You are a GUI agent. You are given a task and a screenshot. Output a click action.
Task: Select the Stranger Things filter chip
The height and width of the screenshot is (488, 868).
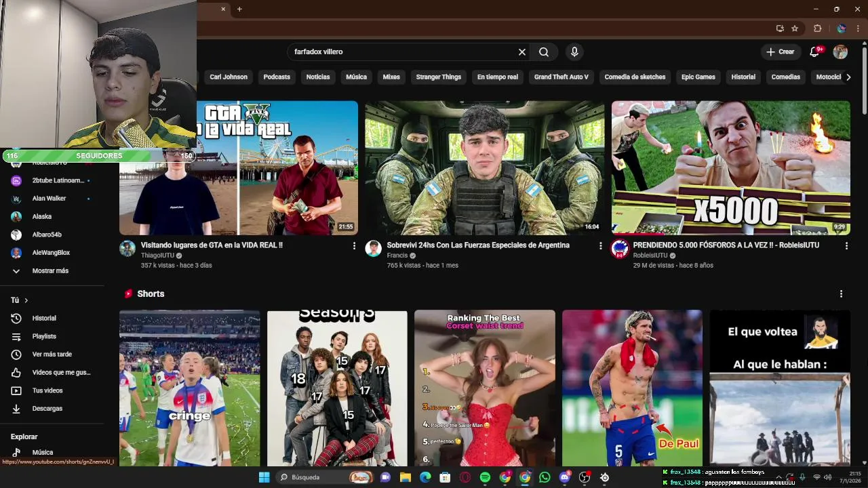439,77
